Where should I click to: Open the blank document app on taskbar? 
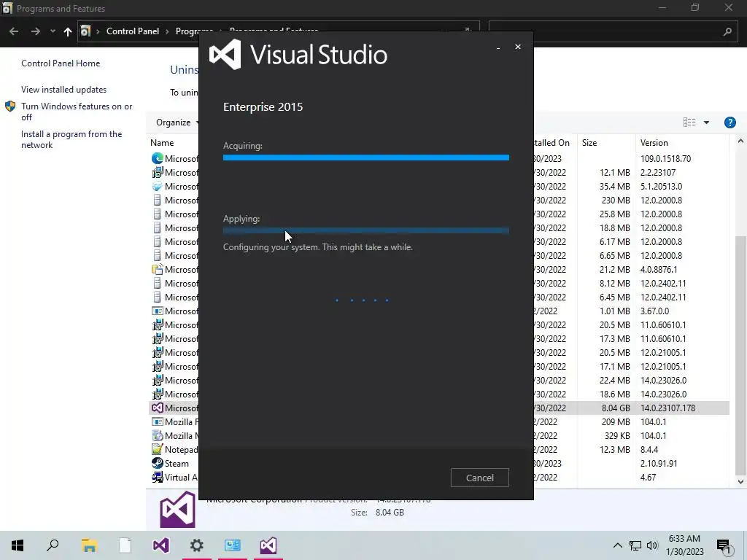click(x=125, y=545)
